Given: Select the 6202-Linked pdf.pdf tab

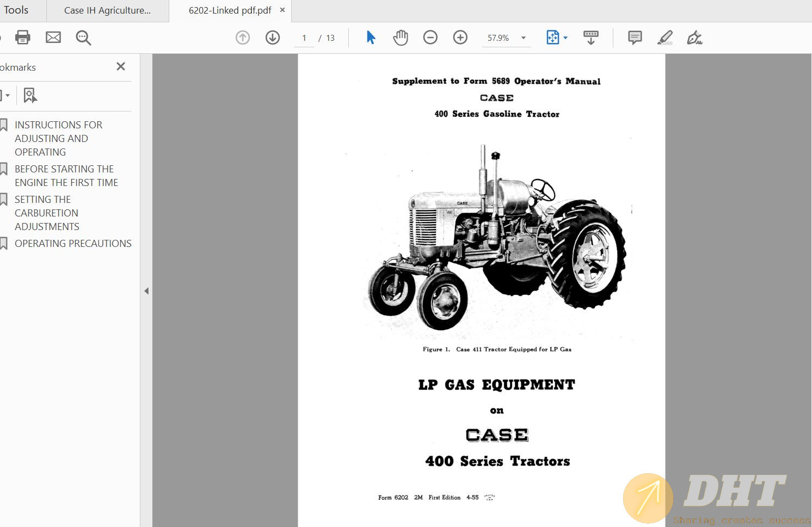Looking at the screenshot, I should pyautogui.click(x=230, y=10).
